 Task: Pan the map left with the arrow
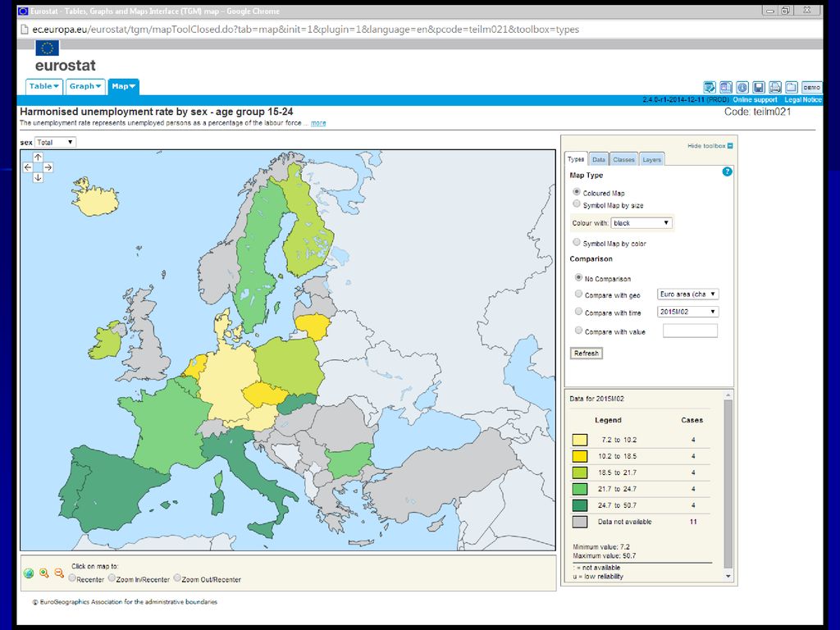pos(28,167)
